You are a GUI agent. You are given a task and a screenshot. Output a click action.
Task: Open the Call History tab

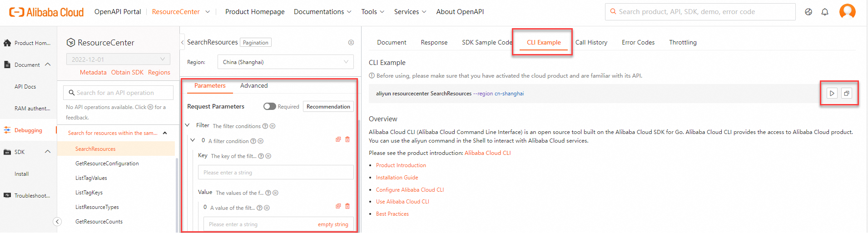pos(591,42)
